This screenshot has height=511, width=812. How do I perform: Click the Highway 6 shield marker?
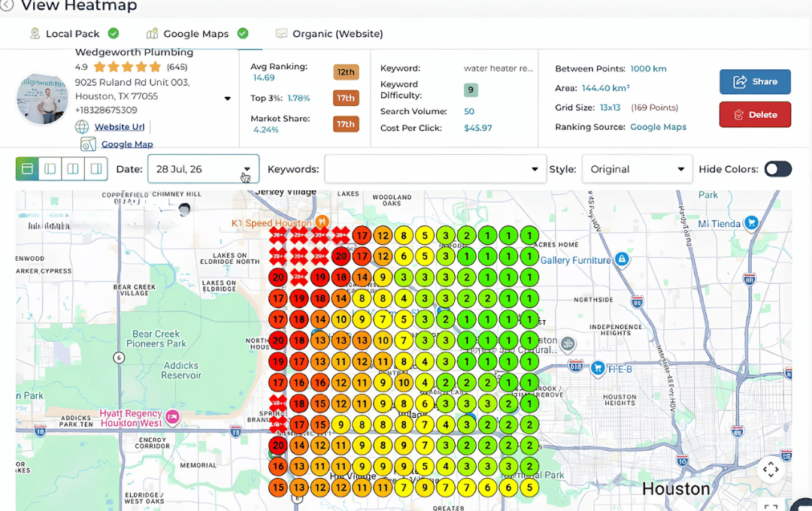pos(119,357)
